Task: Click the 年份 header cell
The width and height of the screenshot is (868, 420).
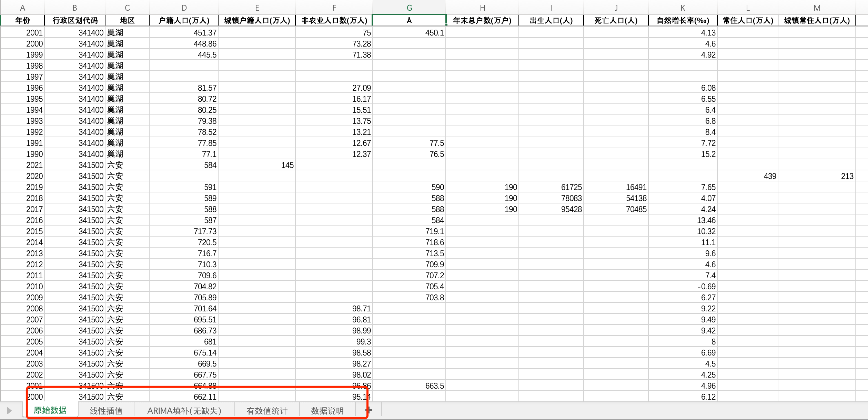Action: [22, 20]
